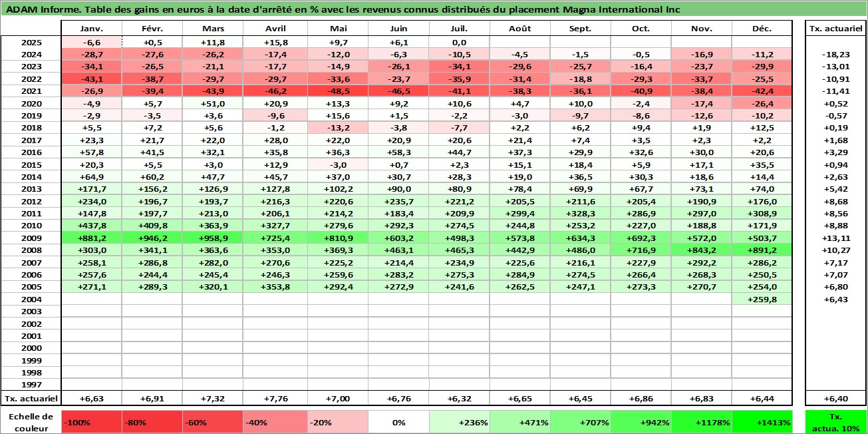Viewport: 868px width, 434px height.
Task: Select the -80% color scale swatch
Action: (x=152, y=422)
